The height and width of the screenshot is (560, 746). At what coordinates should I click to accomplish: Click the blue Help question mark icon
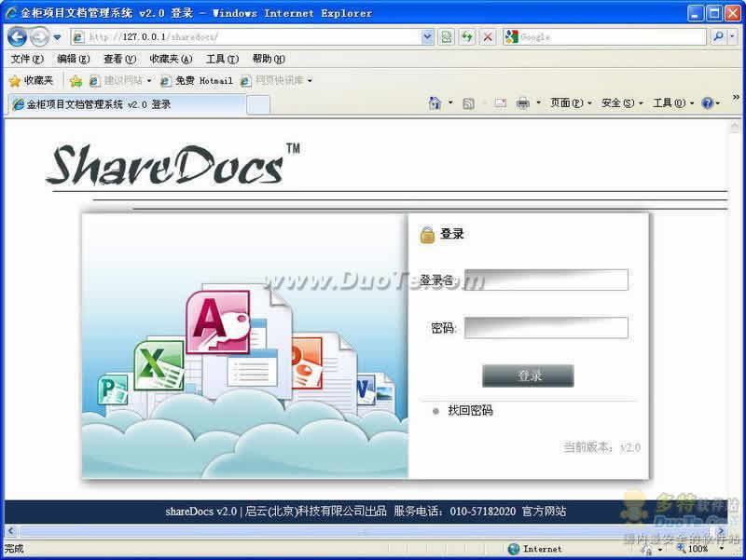708,103
